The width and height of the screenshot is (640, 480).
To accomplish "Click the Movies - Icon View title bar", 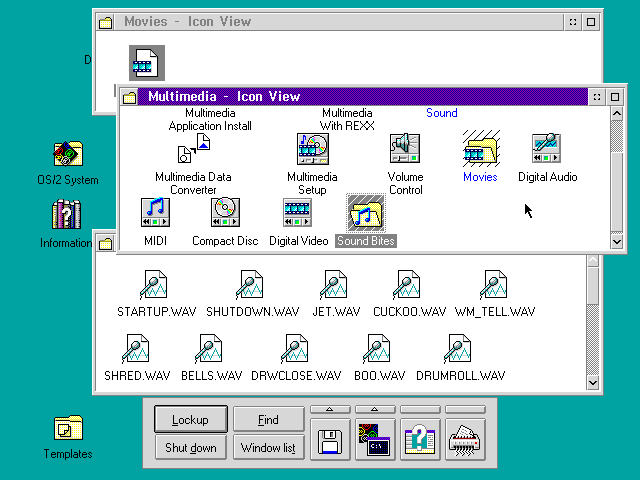I will coord(338,22).
